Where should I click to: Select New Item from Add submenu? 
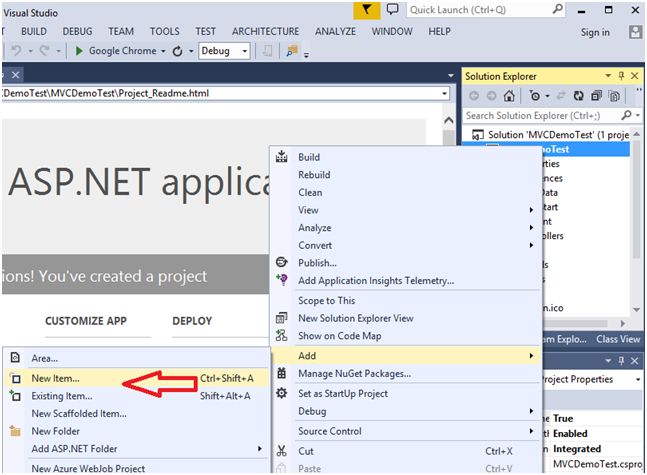[x=55, y=379]
